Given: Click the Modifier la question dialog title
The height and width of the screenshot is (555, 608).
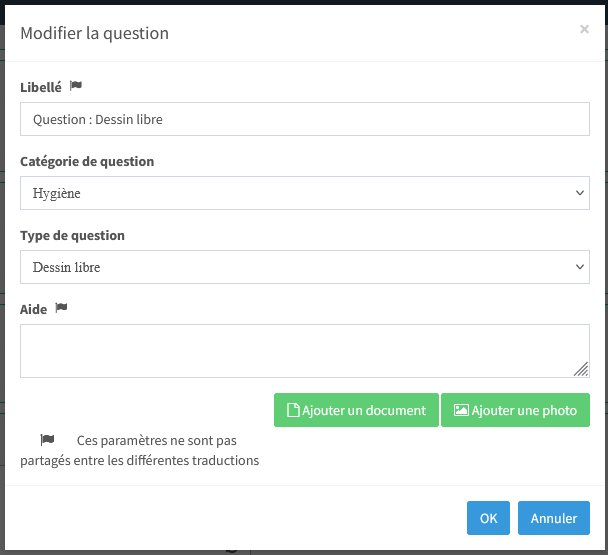Looking at the screenshot, I should [95, 33].
